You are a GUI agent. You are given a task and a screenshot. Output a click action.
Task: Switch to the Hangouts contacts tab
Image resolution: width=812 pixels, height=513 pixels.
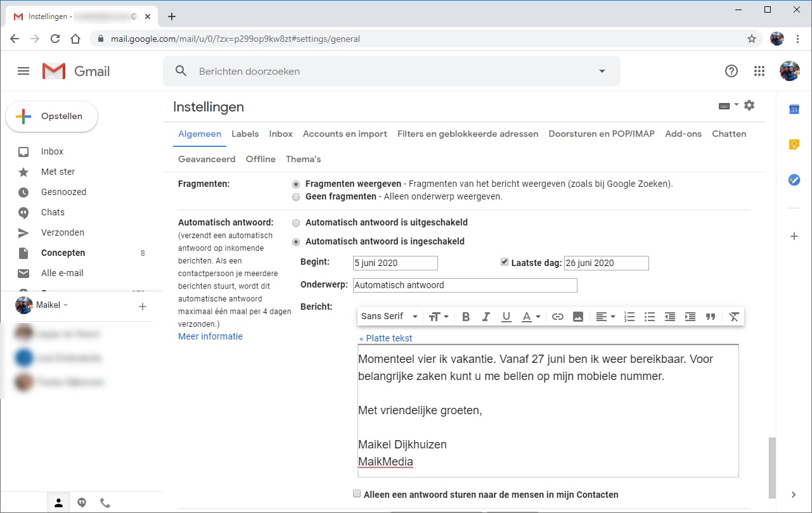coord(58,503)
